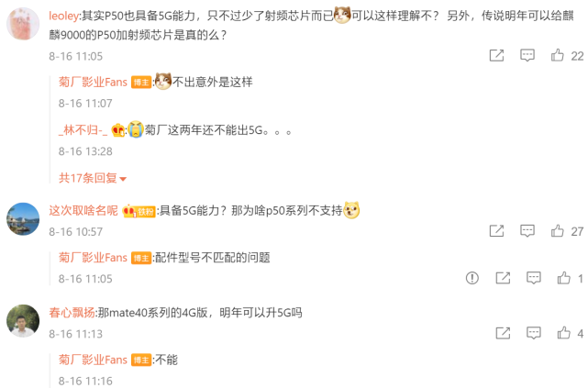Reply to leoley's comment via speech bubble
Screen dimensions: 588x388
coord(527,55)
